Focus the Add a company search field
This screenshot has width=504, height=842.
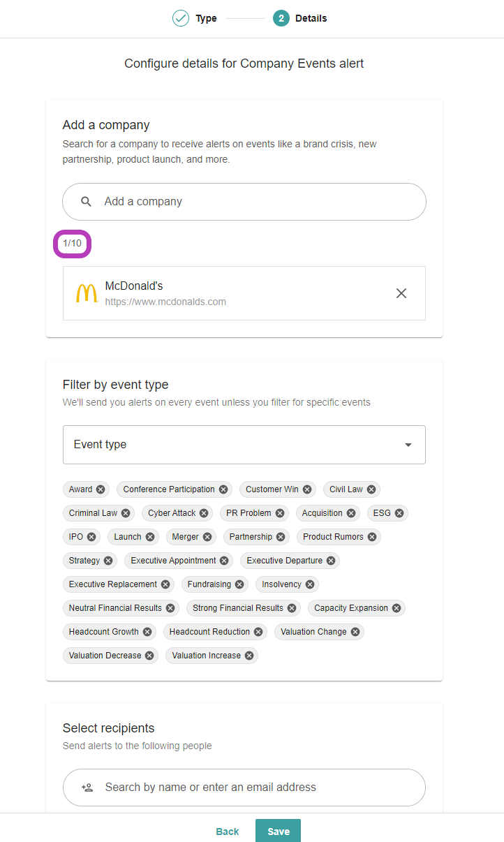tap(244, 202)
